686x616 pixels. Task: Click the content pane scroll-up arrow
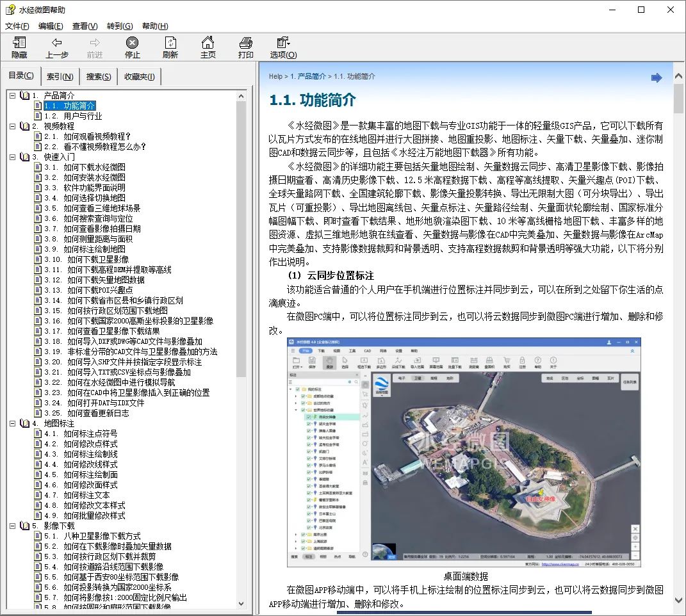coord(678,76)
